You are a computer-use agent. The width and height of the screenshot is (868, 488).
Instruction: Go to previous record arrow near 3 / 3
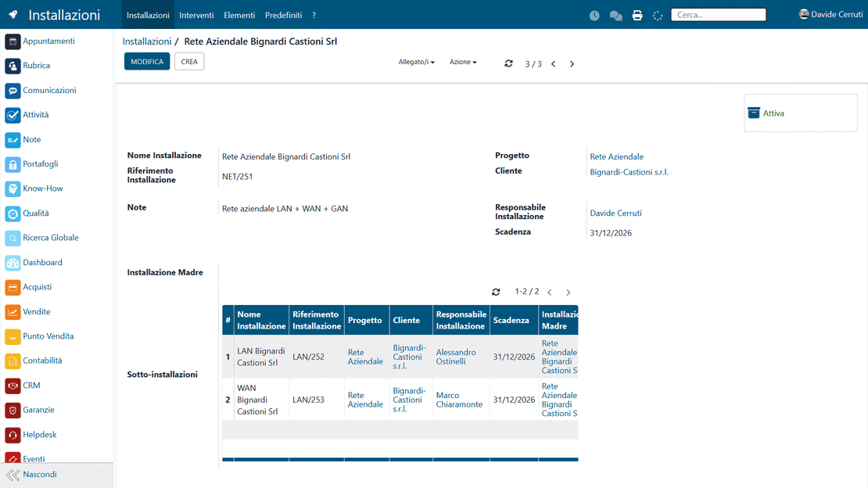point(553,63)
